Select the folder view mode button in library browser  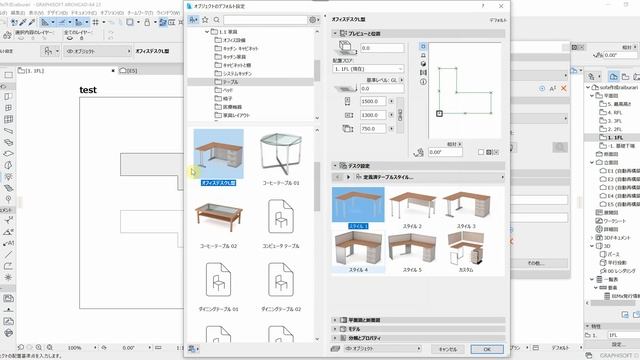point(193,20)
